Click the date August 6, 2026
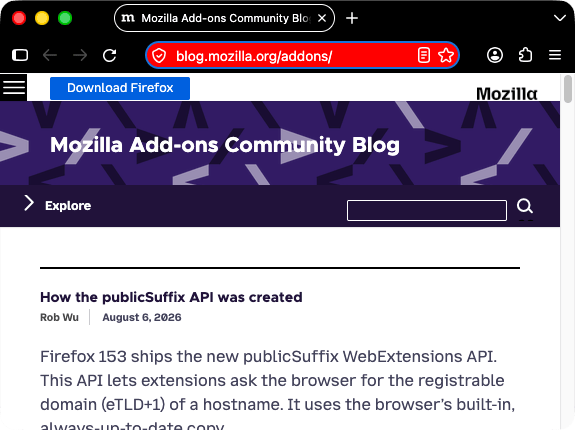The width and height of the screenshot is (575, 430). pyautogui.click(x=142, y=317)
